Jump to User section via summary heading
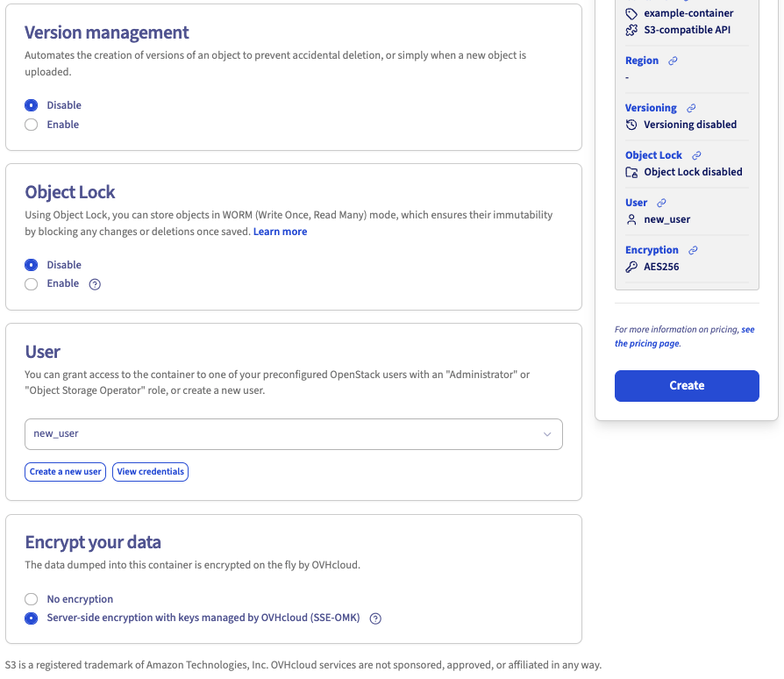Image resolution: width=784 pixels, height=679 pixels. [636, 203]
